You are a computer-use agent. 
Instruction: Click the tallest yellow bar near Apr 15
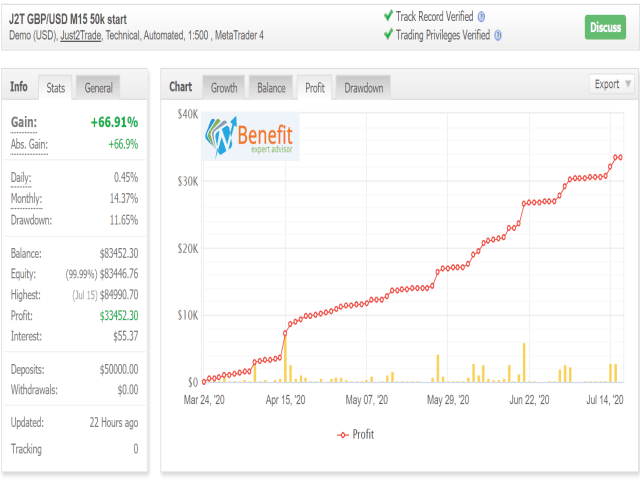[x=285, y=358]
